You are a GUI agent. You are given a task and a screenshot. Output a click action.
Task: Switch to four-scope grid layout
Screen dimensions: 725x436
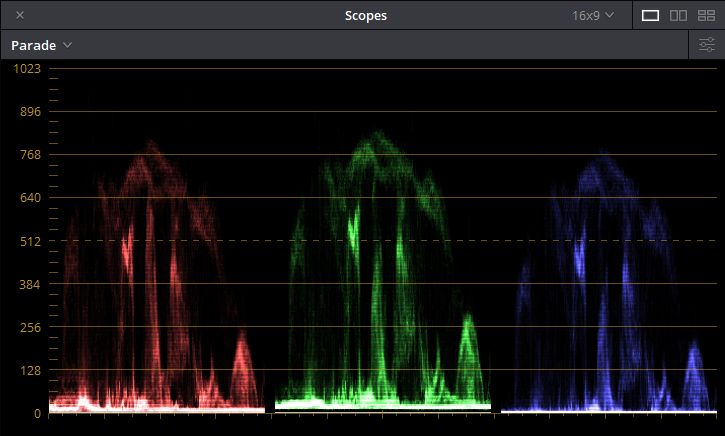[707, 15]
